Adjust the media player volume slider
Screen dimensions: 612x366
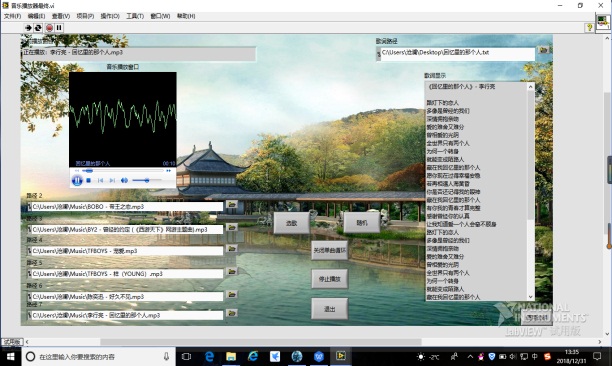click(146, 180)
